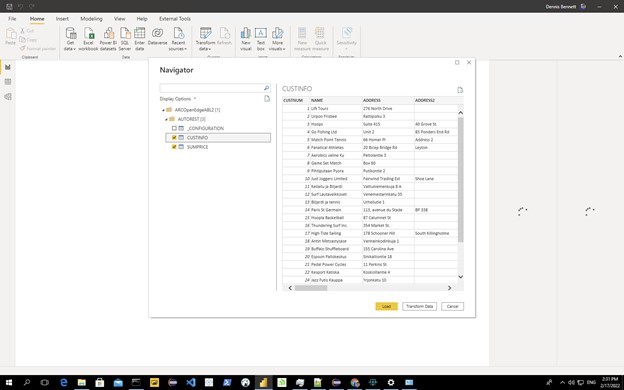The image size is (624, 390).
Task: Open the External Tools tab
Action: [175, 19]
